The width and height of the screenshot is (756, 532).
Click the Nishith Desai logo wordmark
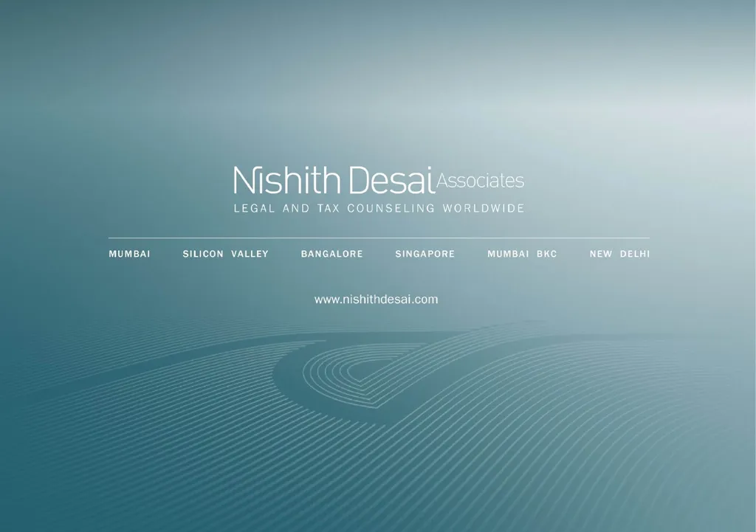point(334,180)
